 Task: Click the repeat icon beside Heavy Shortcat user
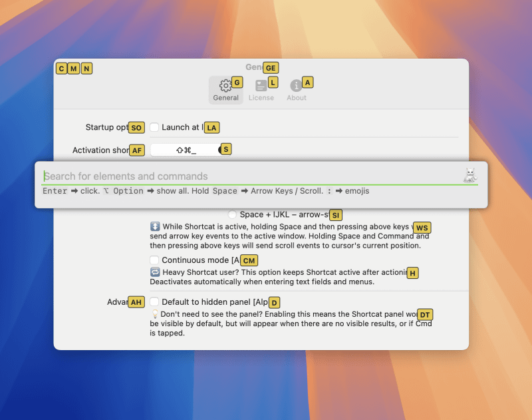pyautogui.click(x=155, y=272)
